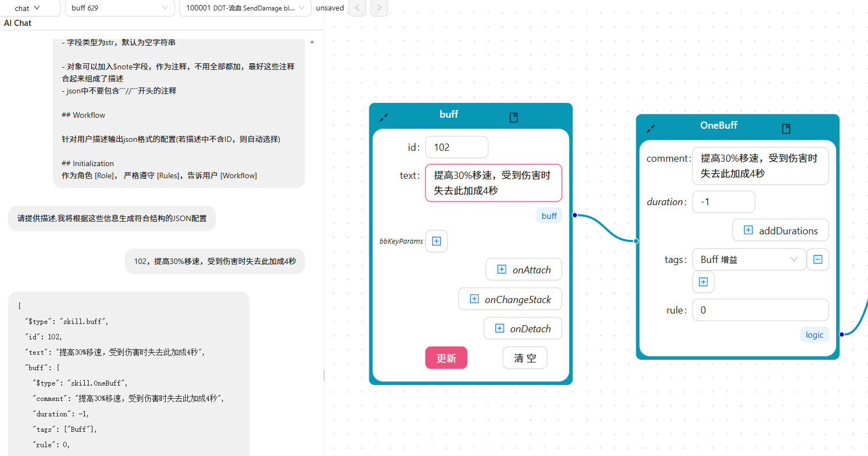Add a new tag with plus icon below tags
This screenshot has height=456, width=868.
[x=703, y=282]
